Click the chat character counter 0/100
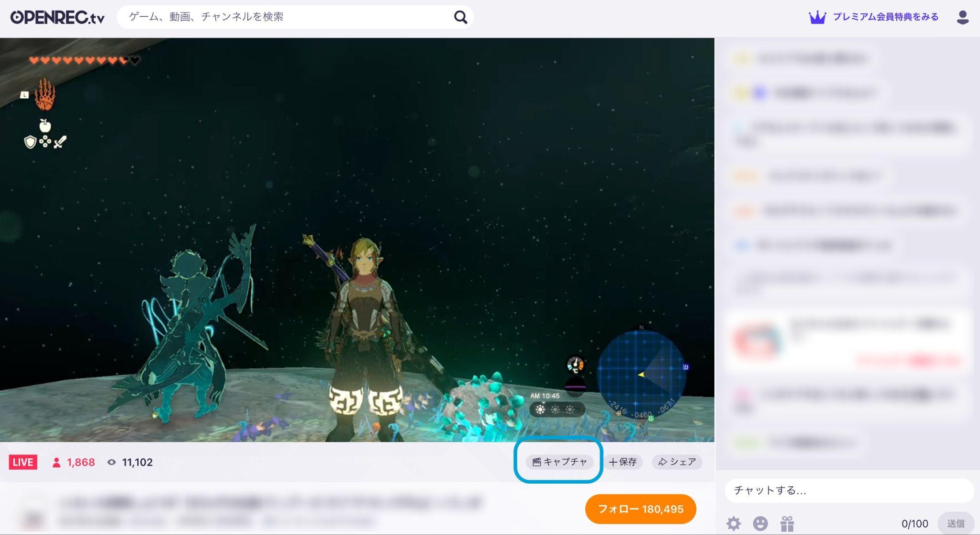980x535 pixels. [x=914, y=524]
